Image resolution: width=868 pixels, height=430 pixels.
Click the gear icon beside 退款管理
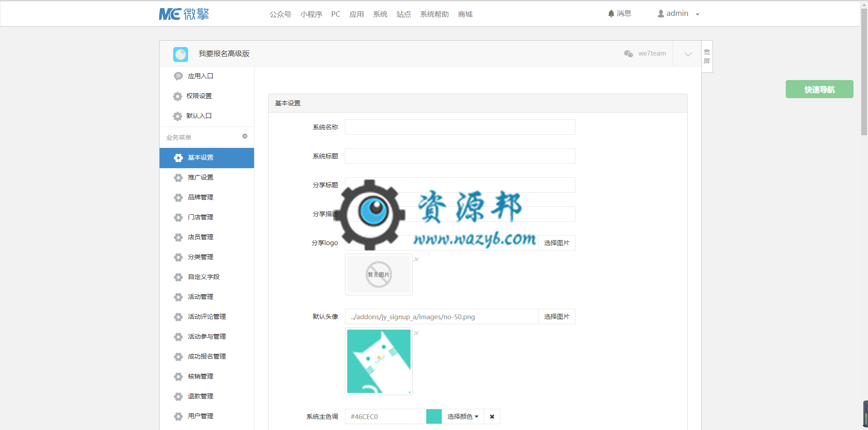coord(179,397)
